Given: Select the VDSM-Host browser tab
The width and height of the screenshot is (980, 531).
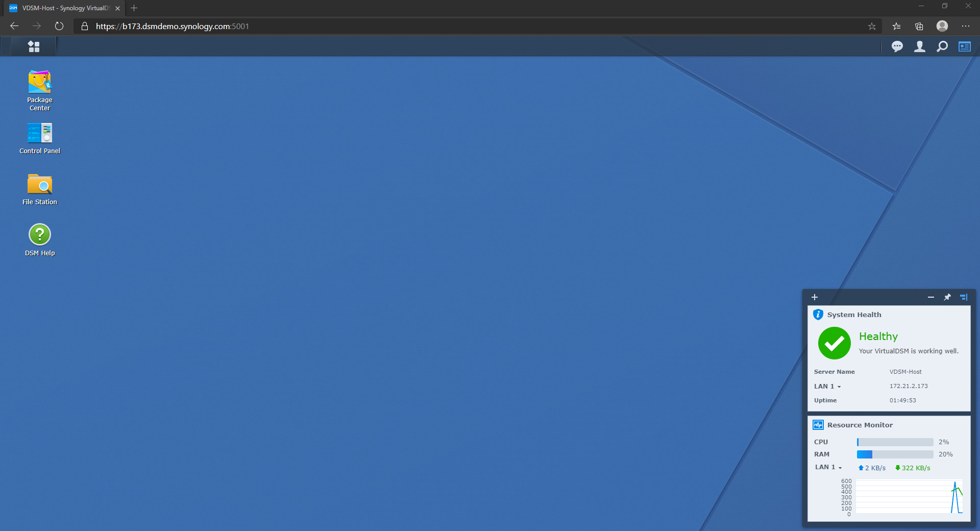Looking at the screenshot, I should tap(64, 8).
